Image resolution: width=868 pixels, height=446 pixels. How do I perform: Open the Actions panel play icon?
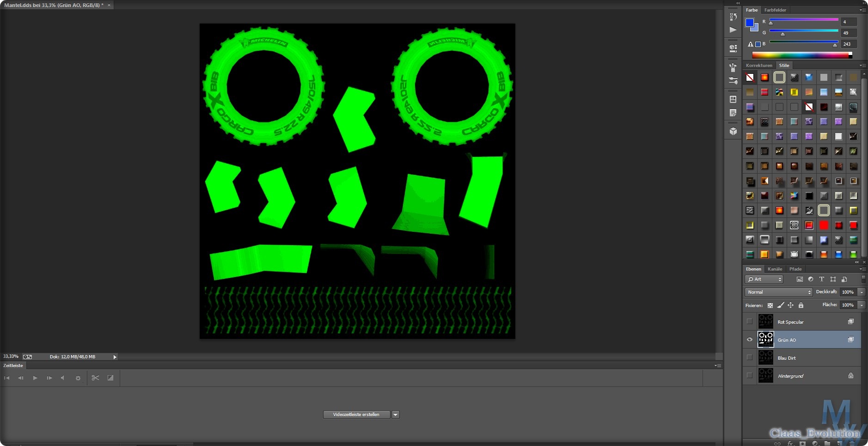733,30
